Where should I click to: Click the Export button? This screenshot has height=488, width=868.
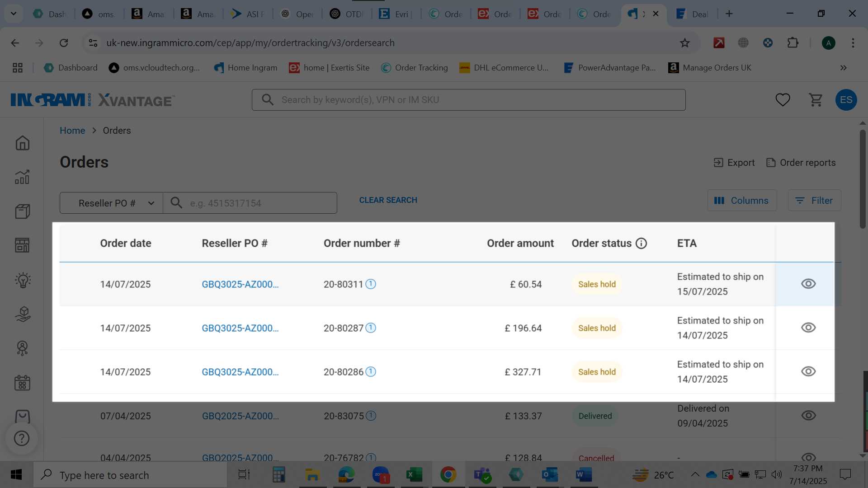[734, 163]
